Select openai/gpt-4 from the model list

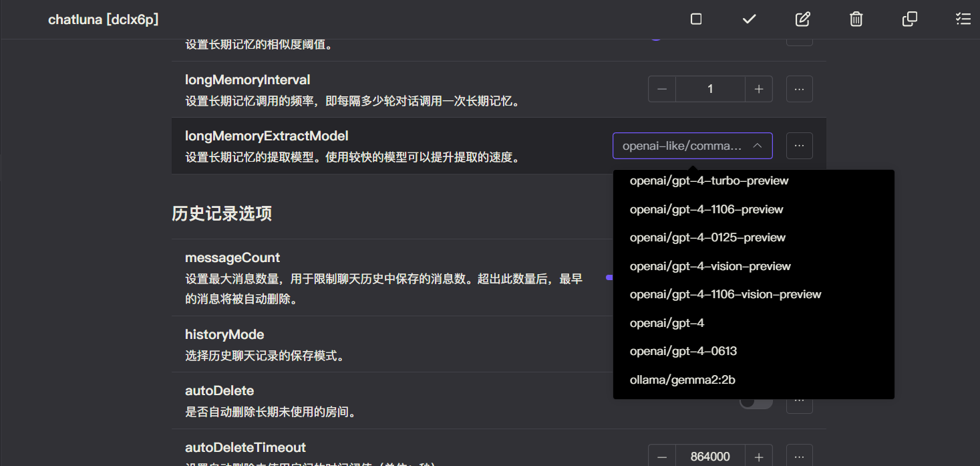pyautogui.click(x=667, y=322)
